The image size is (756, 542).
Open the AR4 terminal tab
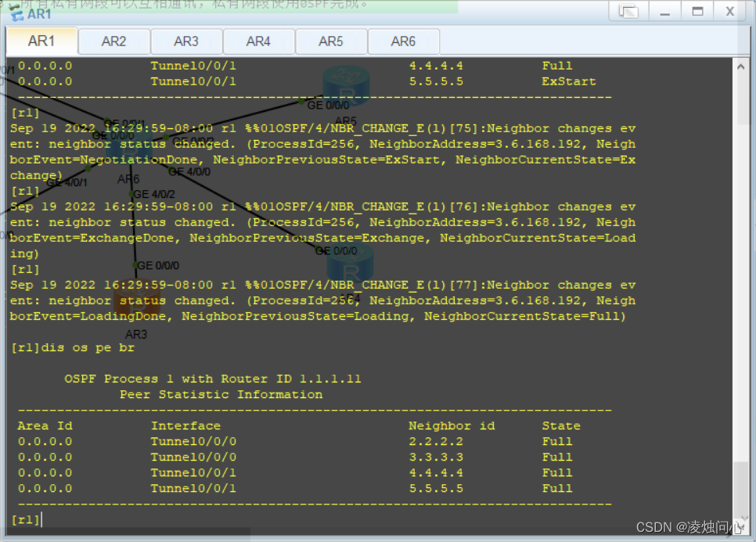[x=258, y=41]
